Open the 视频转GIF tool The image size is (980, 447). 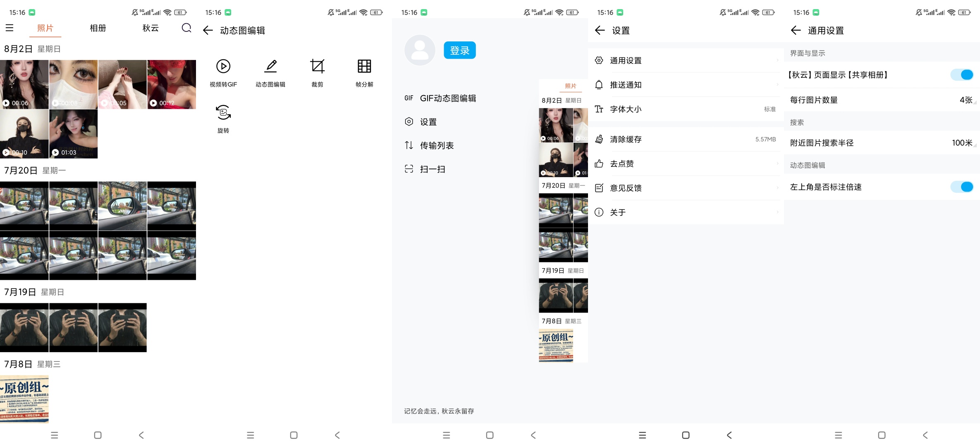[x=223, y=73]
